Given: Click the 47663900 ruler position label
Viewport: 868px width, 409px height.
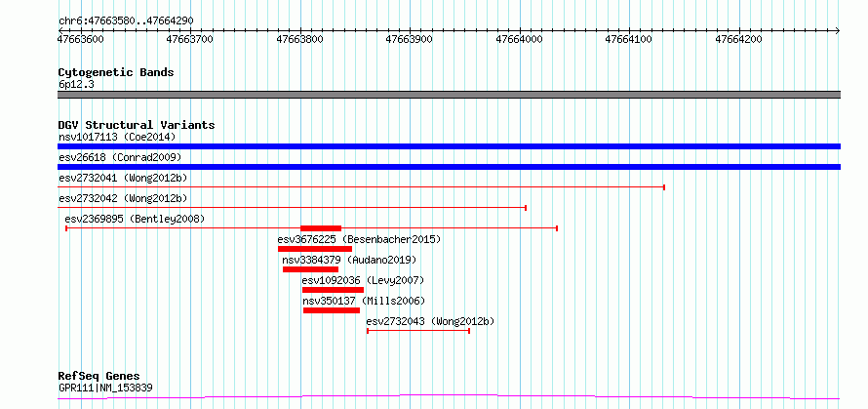Looking at the screenshot, I should (411, 39).
